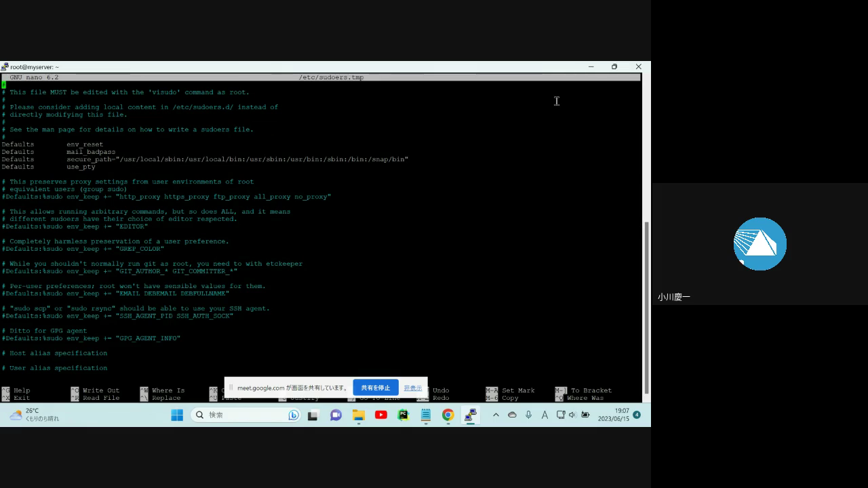Open the YouTube app in the taskbar

381,415
